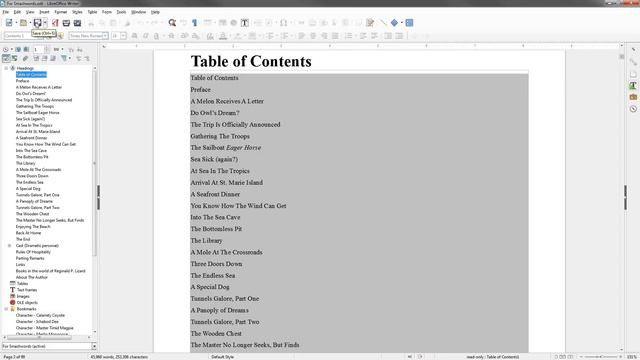The height and width of the screenshot is (360, 640).
Task: Click the Track Changes pencil icon
Action: (x=370, y=23)
